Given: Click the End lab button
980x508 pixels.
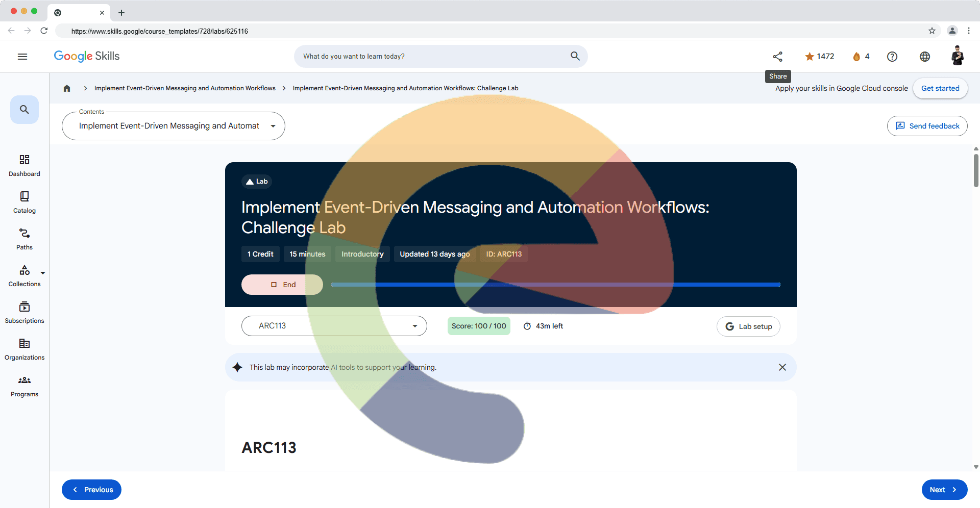Looking at the screenshot, I should click(282, 285).
